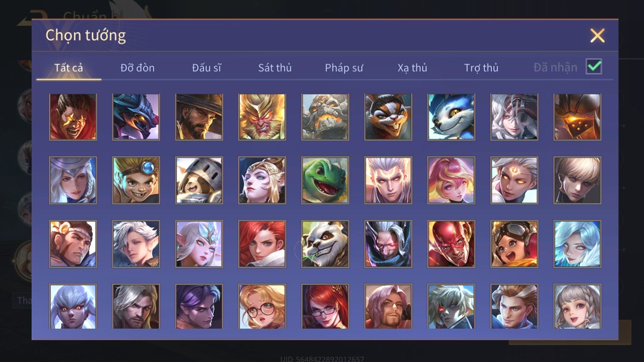Show the Xạ thủ heroes

coord(412,68)
